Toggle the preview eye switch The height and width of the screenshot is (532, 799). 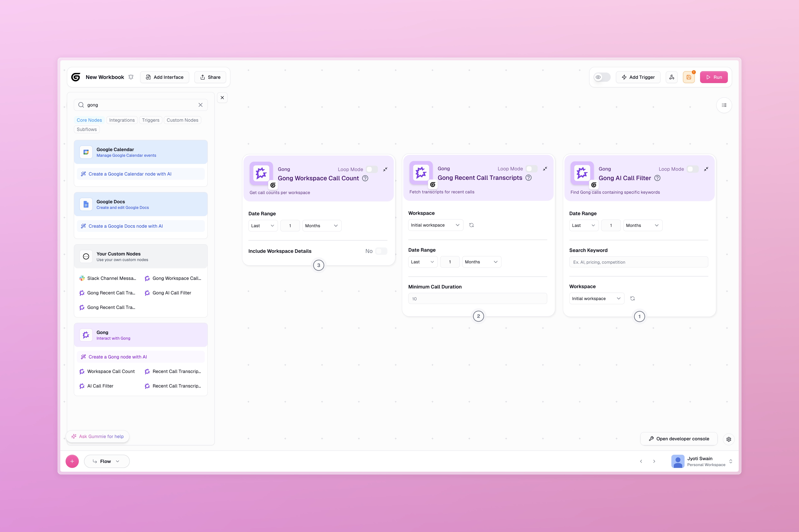click(x=602, y=77)
